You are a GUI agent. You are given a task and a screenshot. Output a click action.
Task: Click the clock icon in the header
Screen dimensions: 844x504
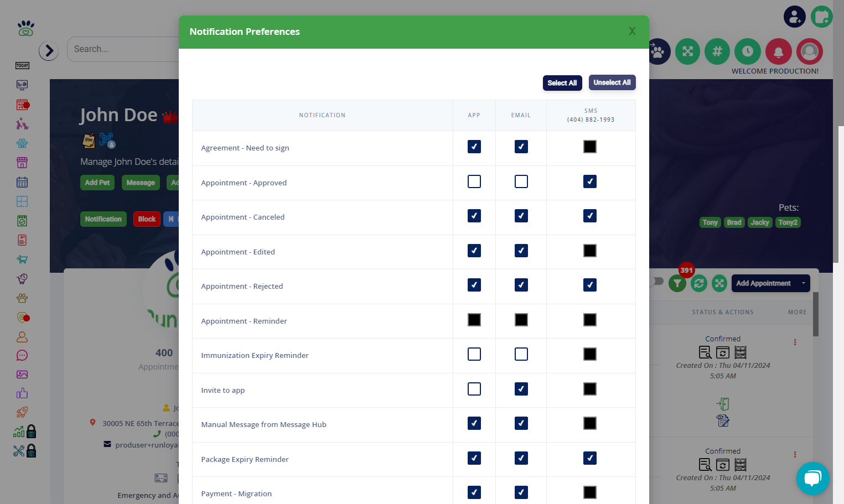coord(748,51)
